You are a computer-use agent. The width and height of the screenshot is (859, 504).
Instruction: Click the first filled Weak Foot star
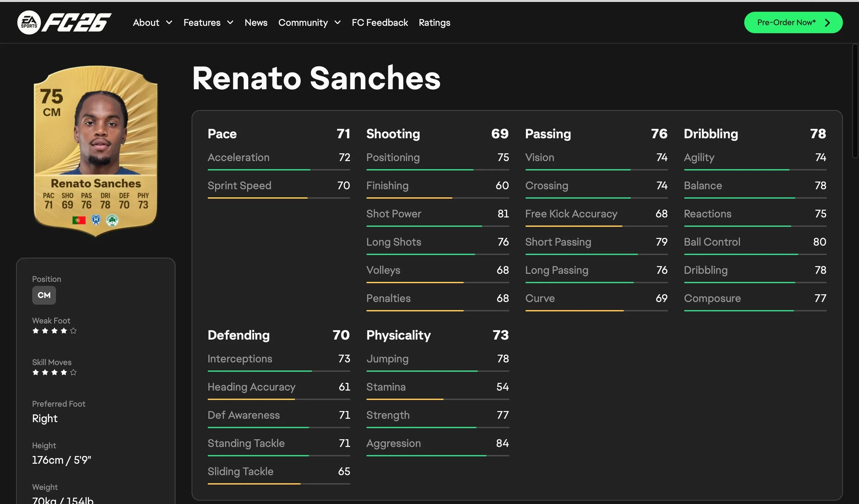click(36, 331)
